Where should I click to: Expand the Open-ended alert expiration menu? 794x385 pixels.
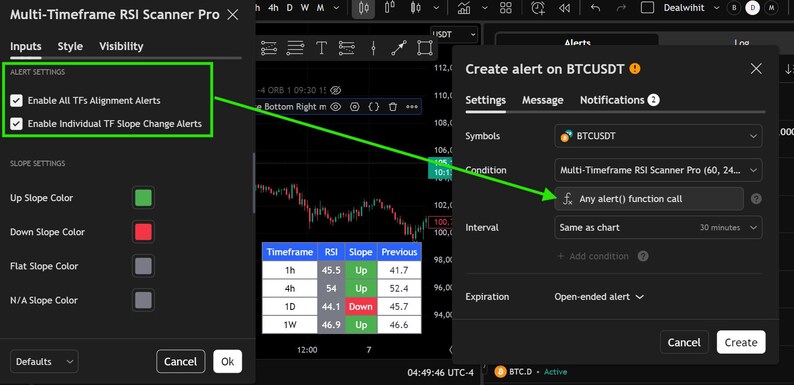coord(599,297)
